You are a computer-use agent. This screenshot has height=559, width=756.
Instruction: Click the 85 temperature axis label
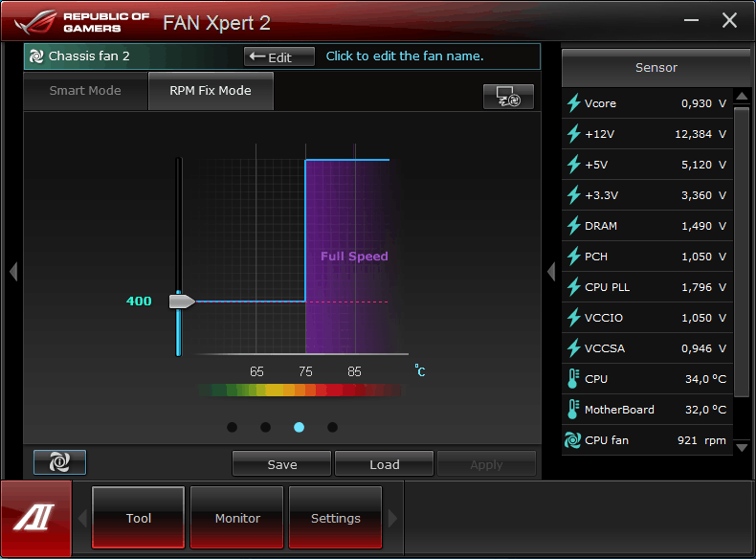(x=354, y=371)
